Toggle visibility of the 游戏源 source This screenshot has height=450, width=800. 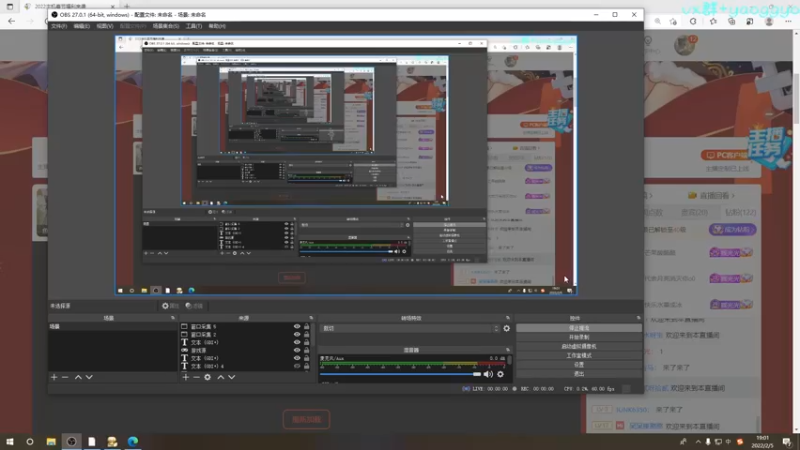[297, 350]
